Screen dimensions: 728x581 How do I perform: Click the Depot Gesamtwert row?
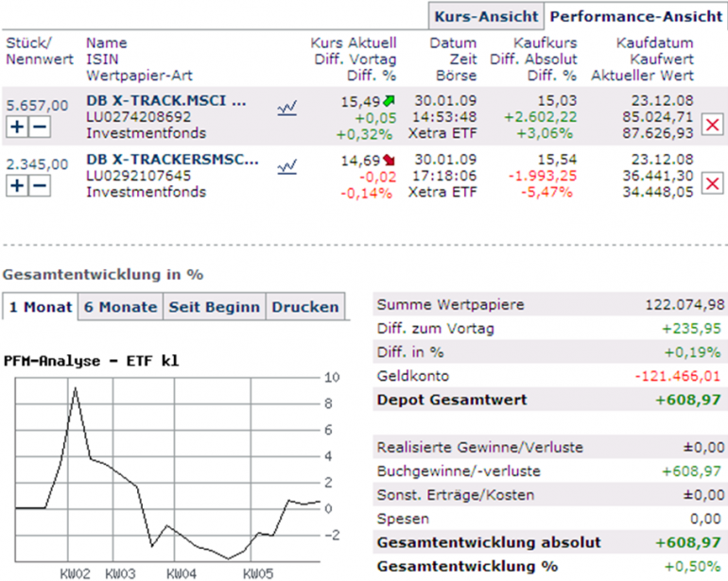[x=550, y=400]
